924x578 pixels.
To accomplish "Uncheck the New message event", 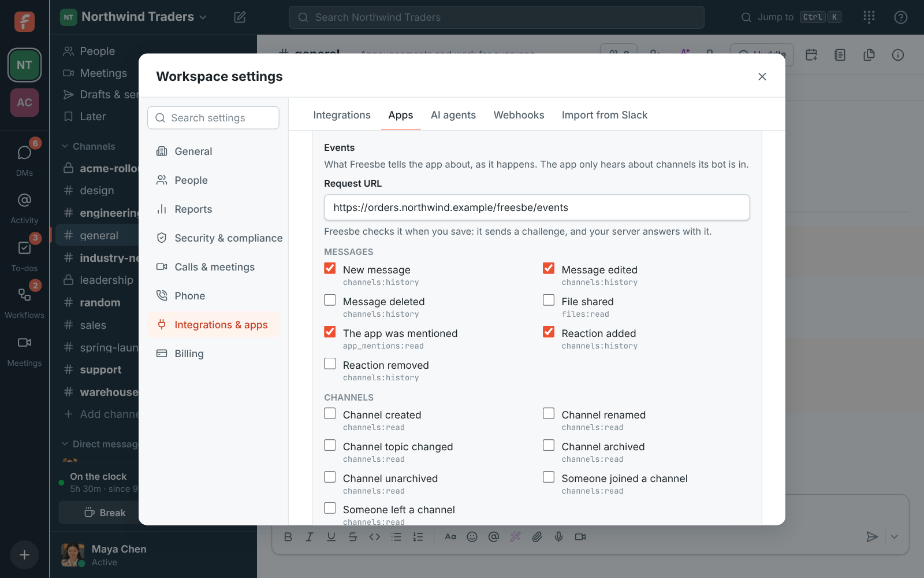I will pyautogui.click(x=330, y=268).
